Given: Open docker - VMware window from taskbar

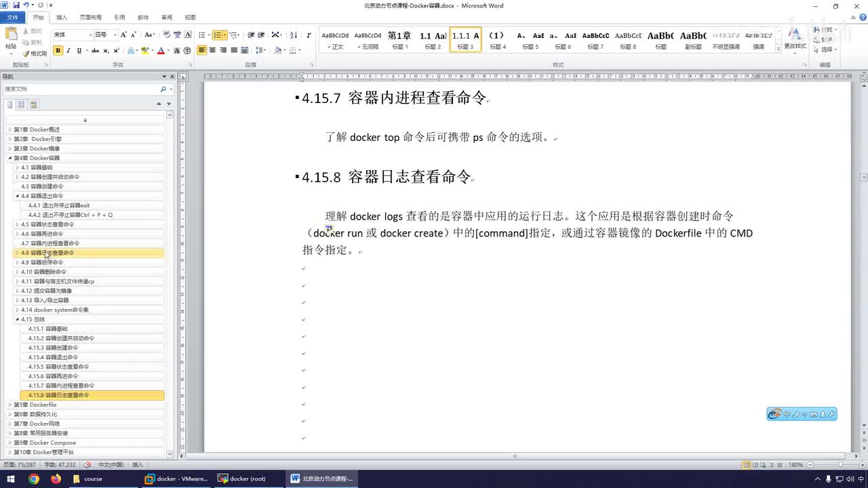Looking at the screenshot, I should [x=177, y=479].
